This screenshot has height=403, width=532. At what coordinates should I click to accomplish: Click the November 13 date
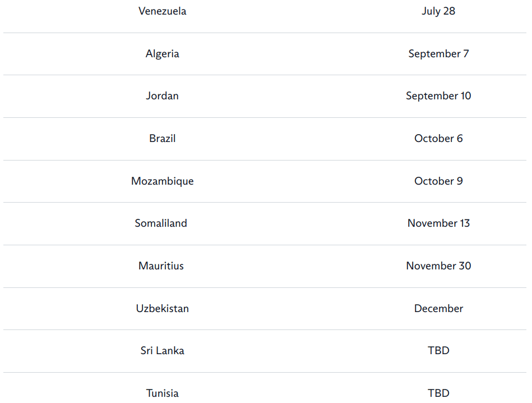click(x=438, y=223)
